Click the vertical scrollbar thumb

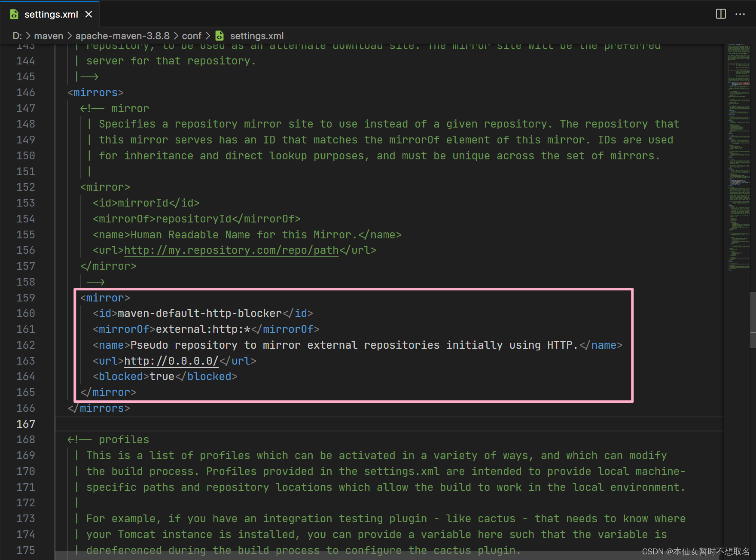[753, 320]
